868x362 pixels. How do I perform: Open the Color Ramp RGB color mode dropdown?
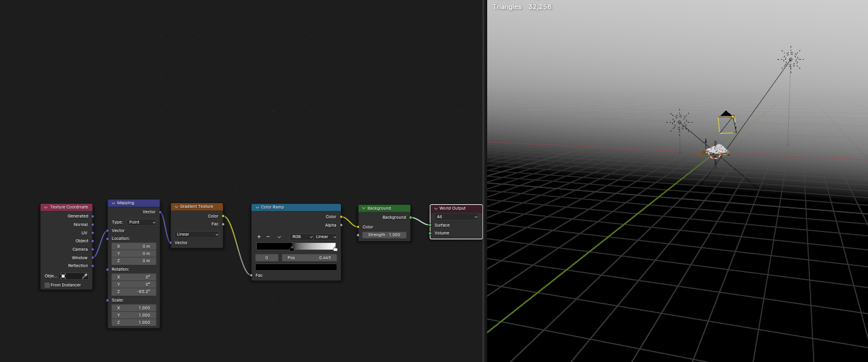[302, 237]
